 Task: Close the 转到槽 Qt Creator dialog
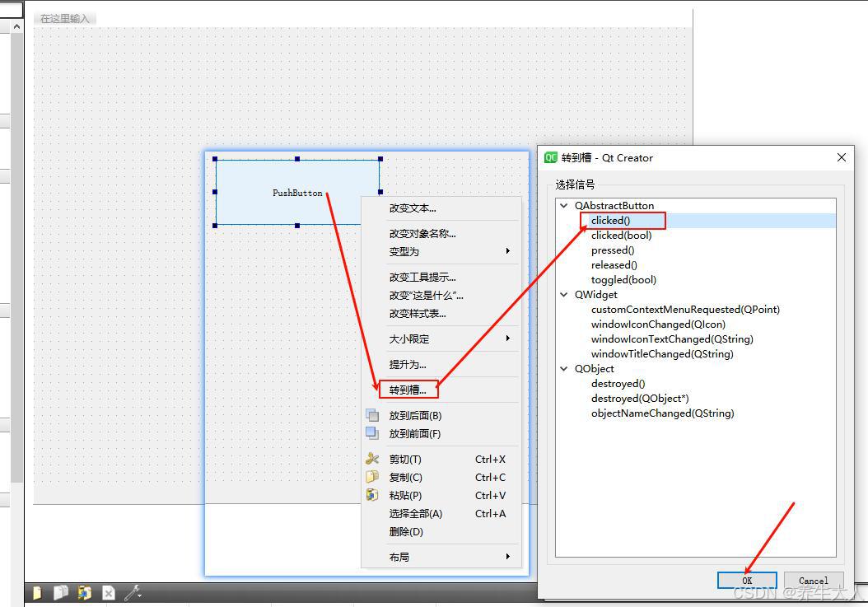click(842, 157)
